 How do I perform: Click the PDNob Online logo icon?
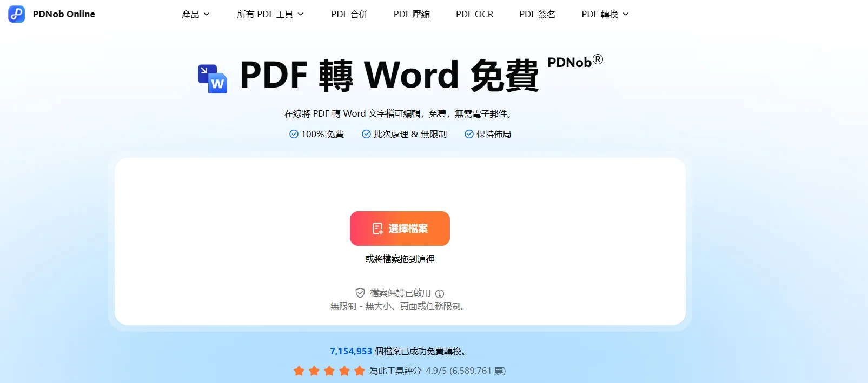pyautogui.click(x=16, y=14)
